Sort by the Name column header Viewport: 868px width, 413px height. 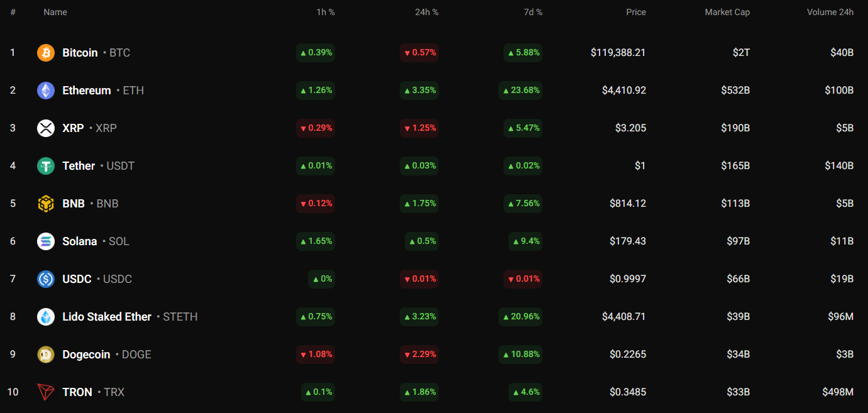pos(55,13)
